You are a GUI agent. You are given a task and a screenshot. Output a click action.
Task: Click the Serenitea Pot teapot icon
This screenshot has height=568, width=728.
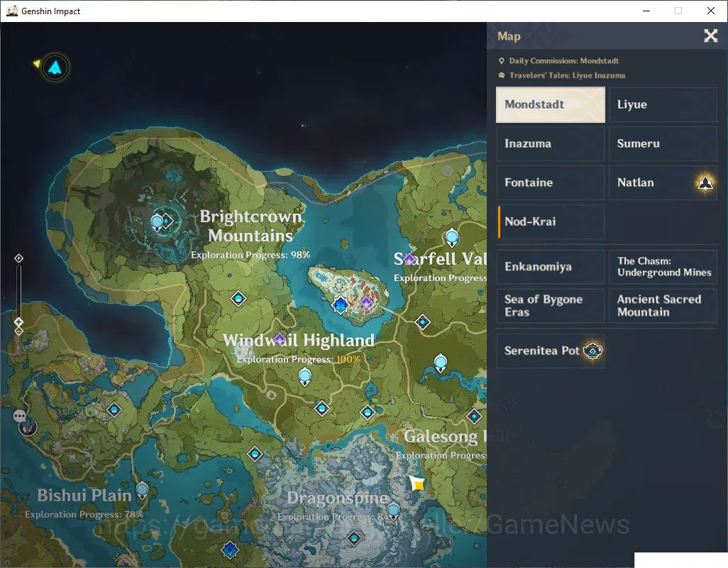592,351
